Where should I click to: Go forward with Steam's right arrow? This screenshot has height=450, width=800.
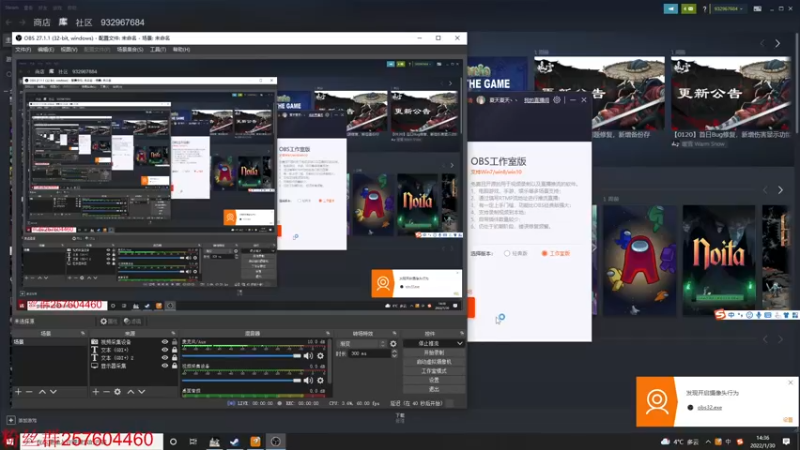(x=22, y=22)
